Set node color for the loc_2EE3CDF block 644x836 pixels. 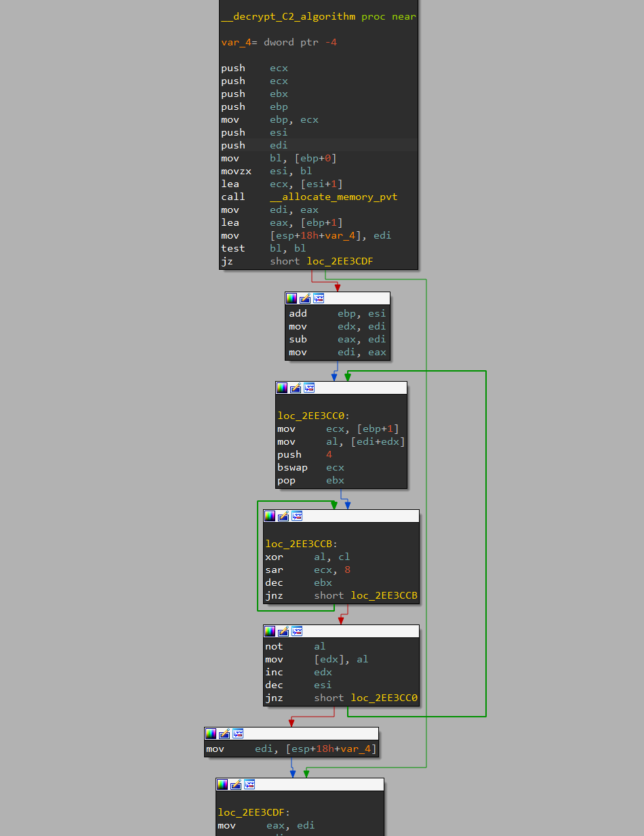(x=222, y=784)
